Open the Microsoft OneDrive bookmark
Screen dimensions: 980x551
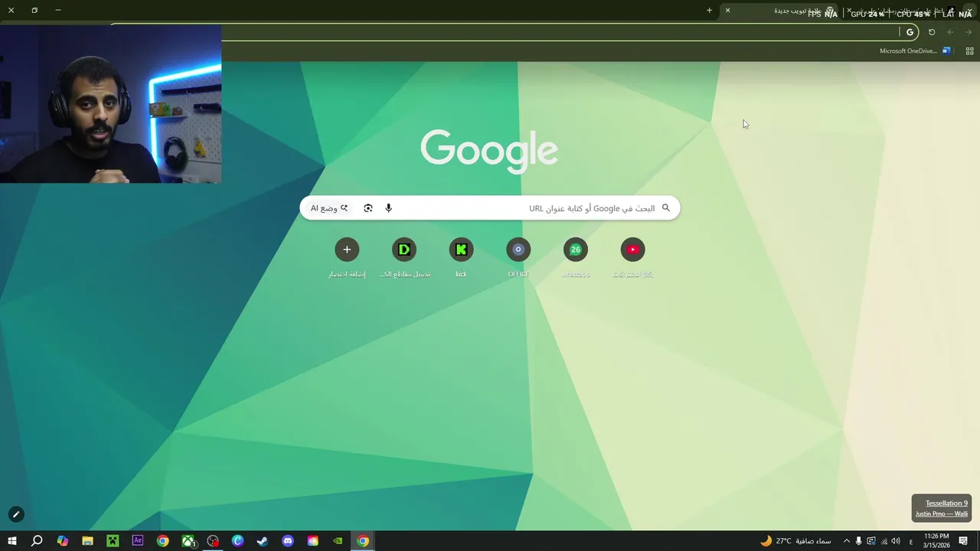(915, 51)
